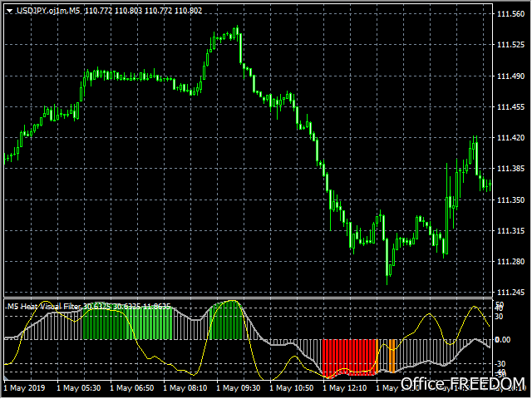Click the 111.490 price level label
This screenshot has height=399, width=532.
tap(510, 76)
